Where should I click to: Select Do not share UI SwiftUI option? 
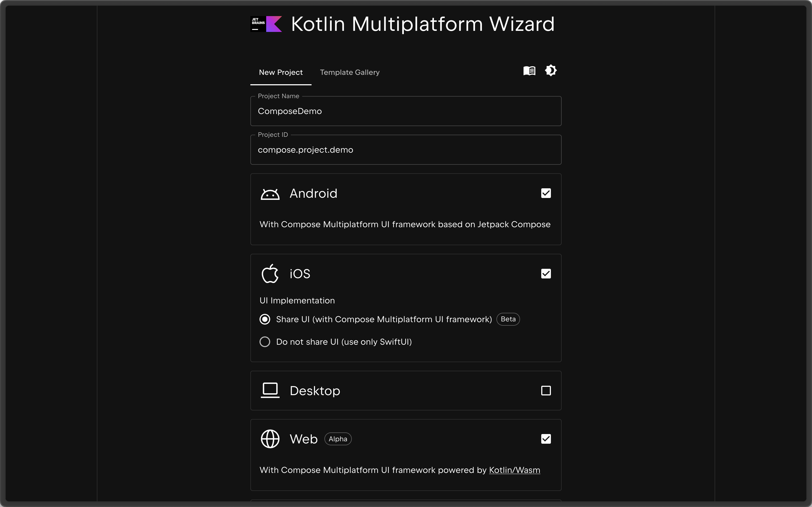coord(265,342)
